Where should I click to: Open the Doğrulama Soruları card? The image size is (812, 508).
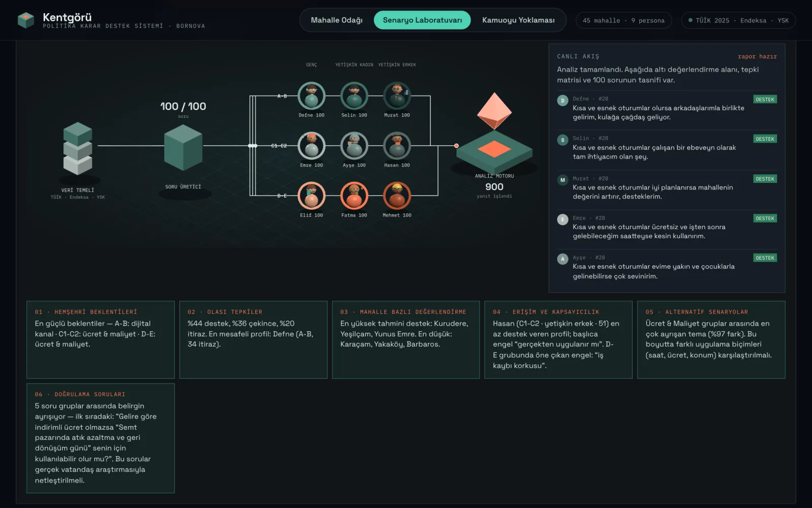[100, 438]
